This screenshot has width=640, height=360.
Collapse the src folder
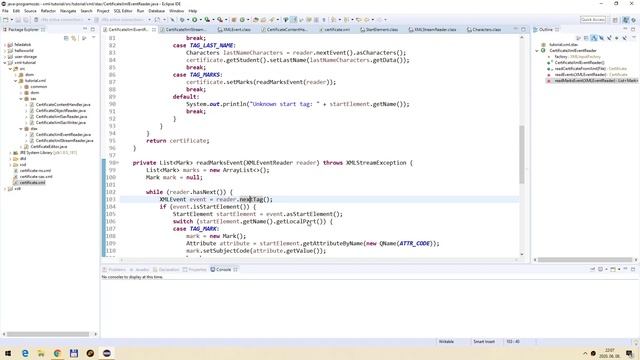[x=10, y=69]
